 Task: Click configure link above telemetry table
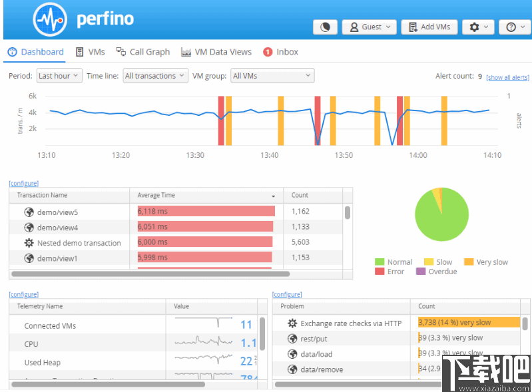click(x=24, y=294)
